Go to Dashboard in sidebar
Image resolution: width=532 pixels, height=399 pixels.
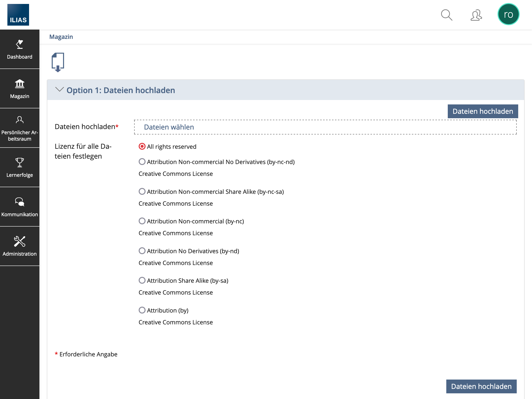[x=20, y=49]
